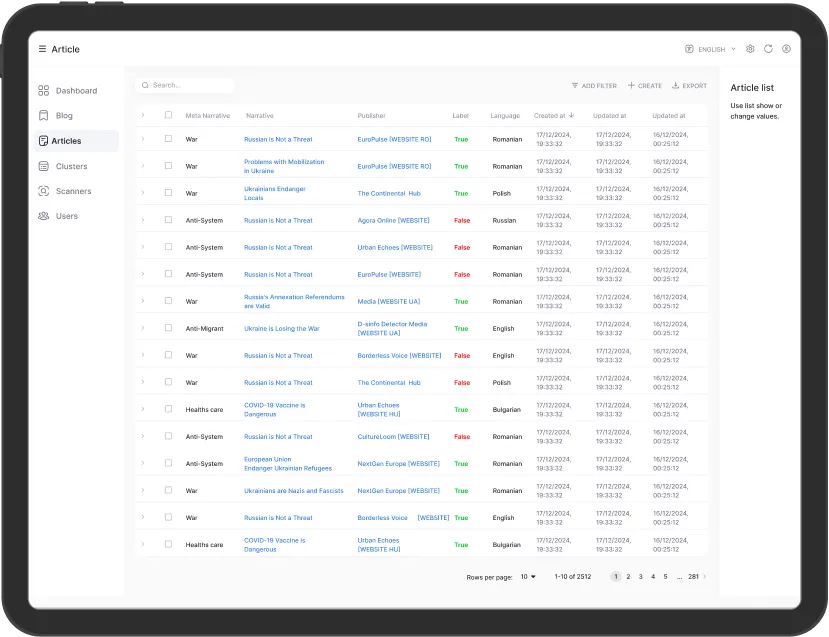Viewport: 829px width, 637px height.
Task: Click the refresh icon in header
Action: tap(768, 49)
